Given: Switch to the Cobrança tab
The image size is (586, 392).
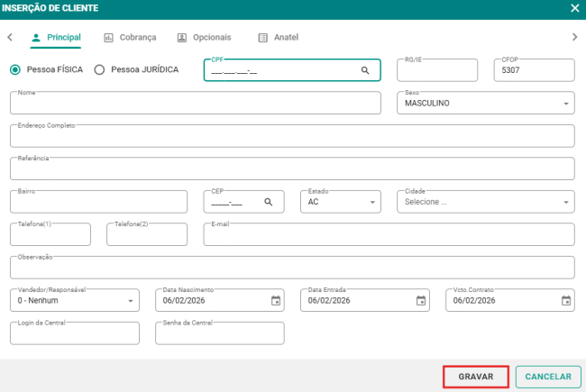Looking at the screenshot, I should [x=131, y=37].
